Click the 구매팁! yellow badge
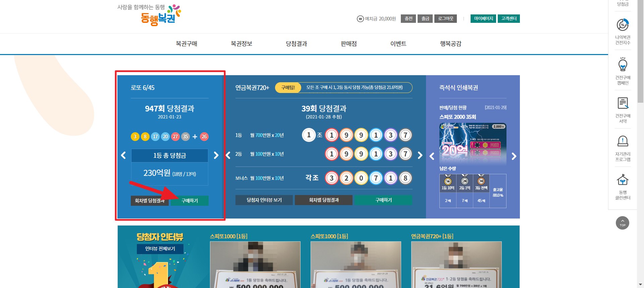Image resolution: width=644 pixels, height=288 pixels. (288, 88)
